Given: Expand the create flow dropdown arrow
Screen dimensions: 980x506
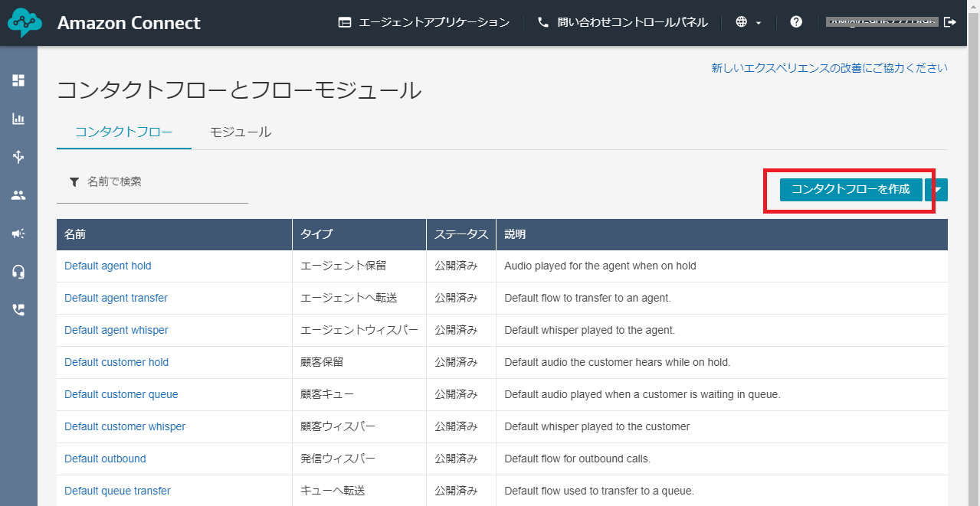Looking at the screenshot, I should click(x=936, y=190).
